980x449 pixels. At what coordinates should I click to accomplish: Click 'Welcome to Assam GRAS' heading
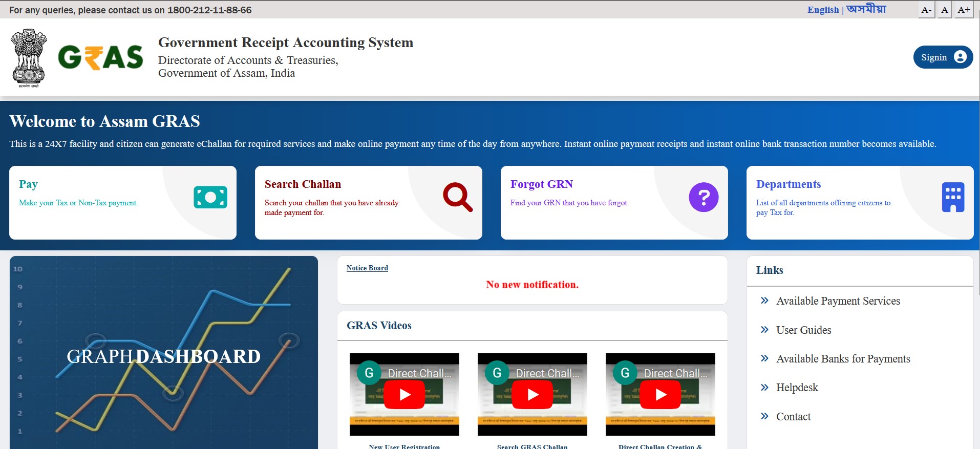pyautogui.click(x=104, y=121)
